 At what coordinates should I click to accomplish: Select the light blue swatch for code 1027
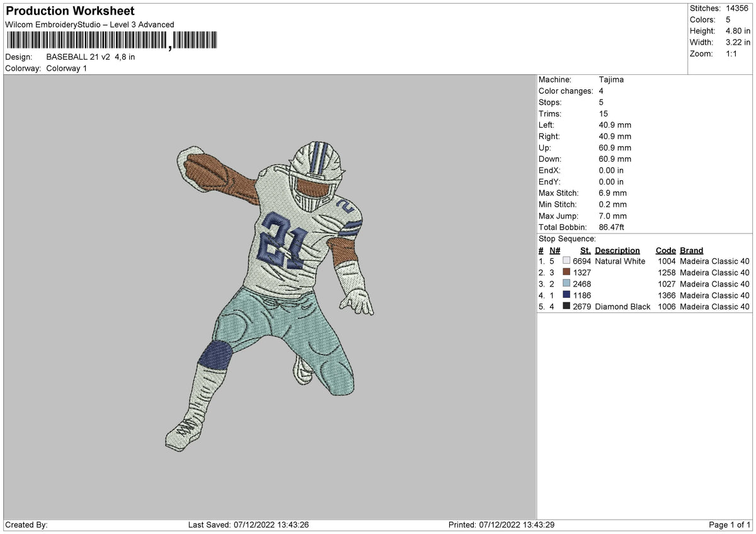(566, 283)
